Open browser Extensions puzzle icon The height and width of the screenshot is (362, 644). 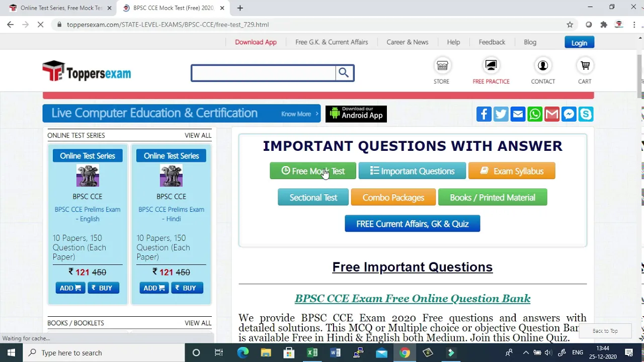point(604,25)
